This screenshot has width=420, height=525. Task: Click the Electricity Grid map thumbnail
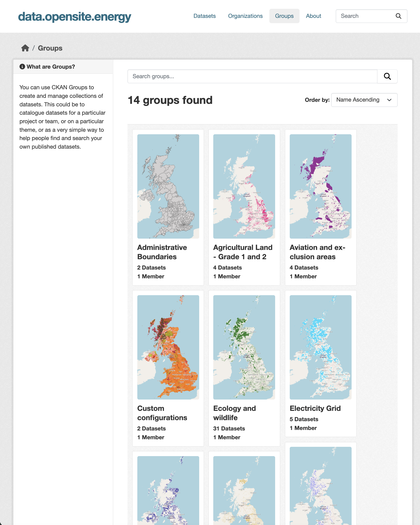coord(320,347)
